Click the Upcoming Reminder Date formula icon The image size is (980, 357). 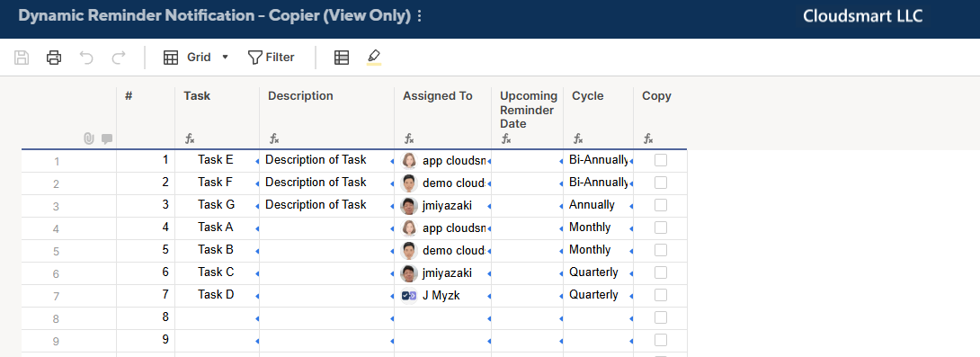pos(505,138)
